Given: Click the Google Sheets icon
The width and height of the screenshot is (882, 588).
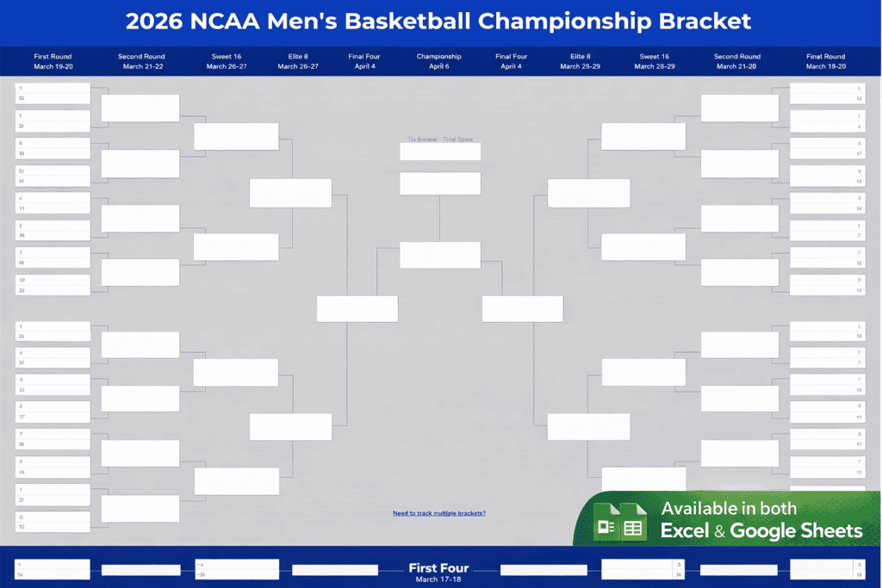Looking at the screenshot, I should click(634, 528).
